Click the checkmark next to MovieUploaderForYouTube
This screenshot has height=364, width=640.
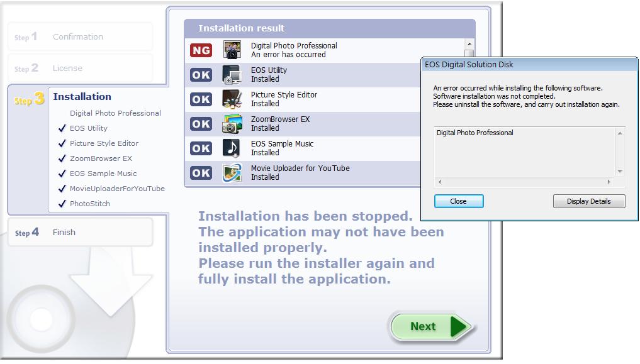62,189
